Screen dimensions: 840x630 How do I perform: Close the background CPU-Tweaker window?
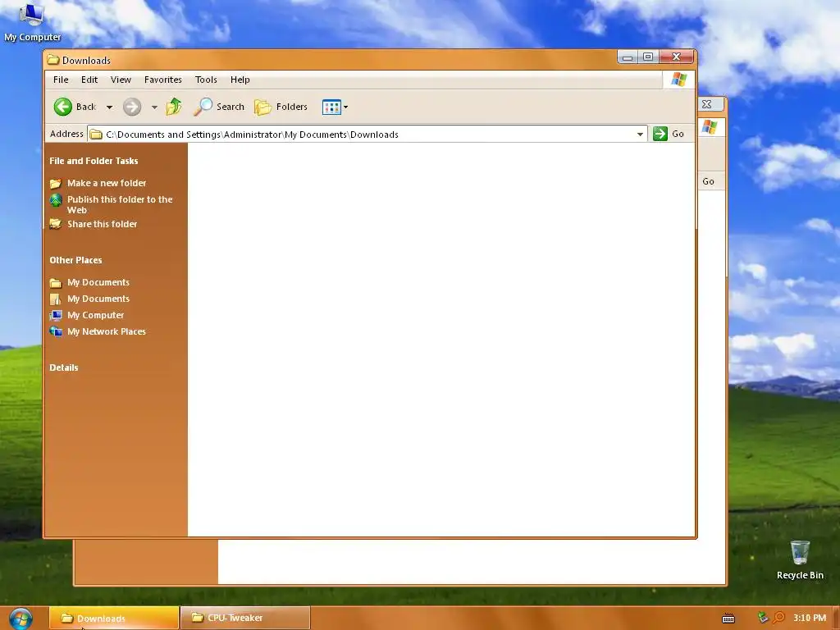[x=707, y=104]
